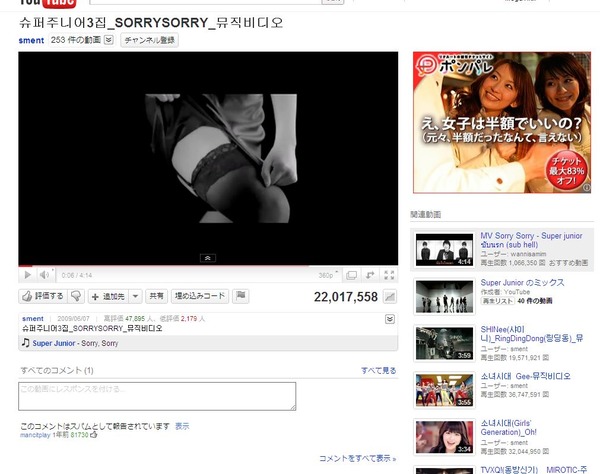Screen dimensions: 600x474
Task: Expand the video description panel
Action: pos(390,319)
